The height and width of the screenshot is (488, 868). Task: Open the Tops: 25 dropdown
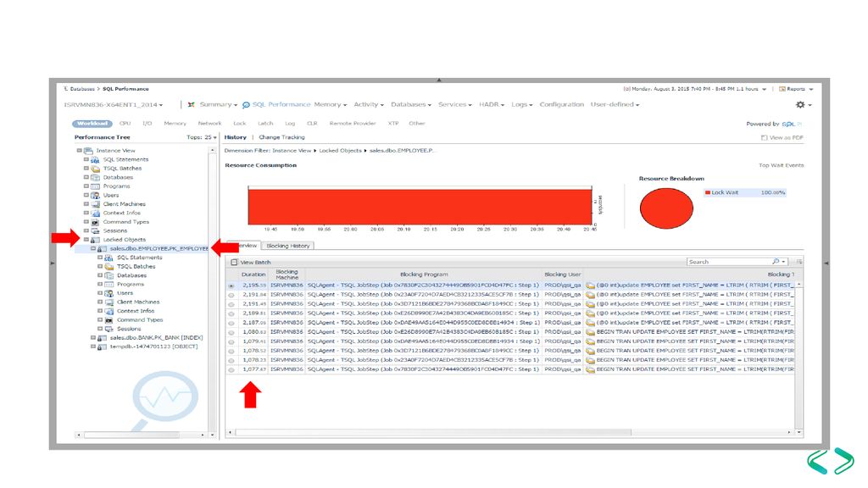point(202,137)
